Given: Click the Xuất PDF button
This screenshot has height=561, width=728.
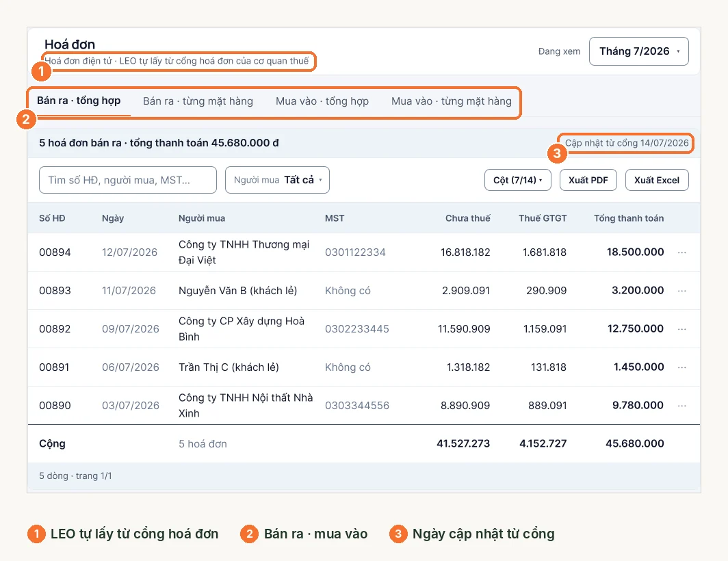Looking at the screenshot, I should (588, 180).
